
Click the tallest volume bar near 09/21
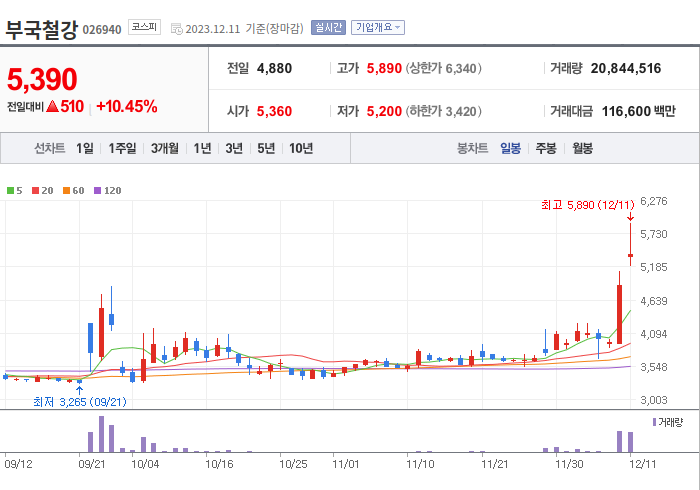101,434
